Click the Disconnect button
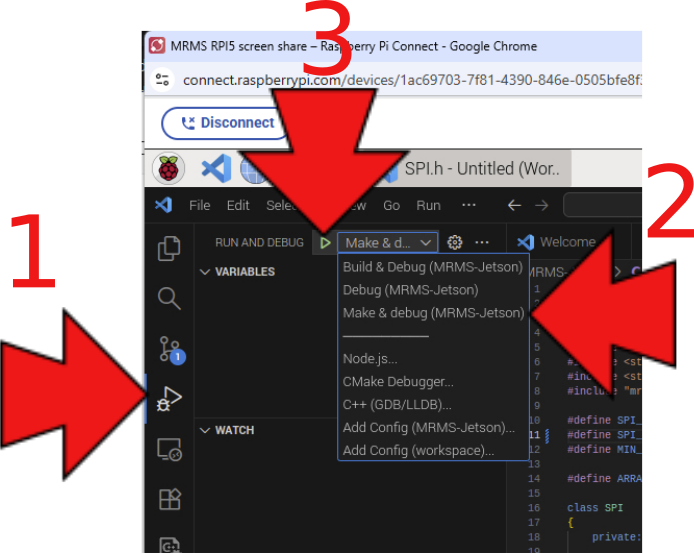694x553 pixels. coord(227,123)
